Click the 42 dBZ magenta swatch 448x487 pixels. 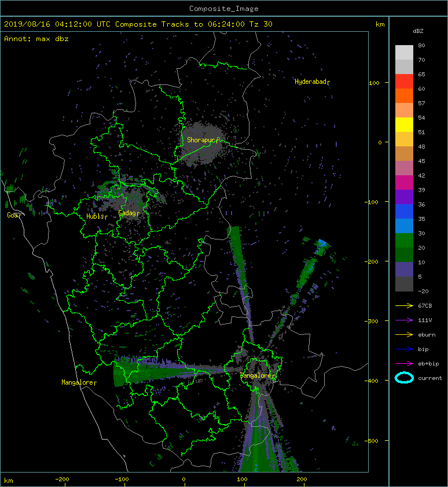(x=404, y=183)
